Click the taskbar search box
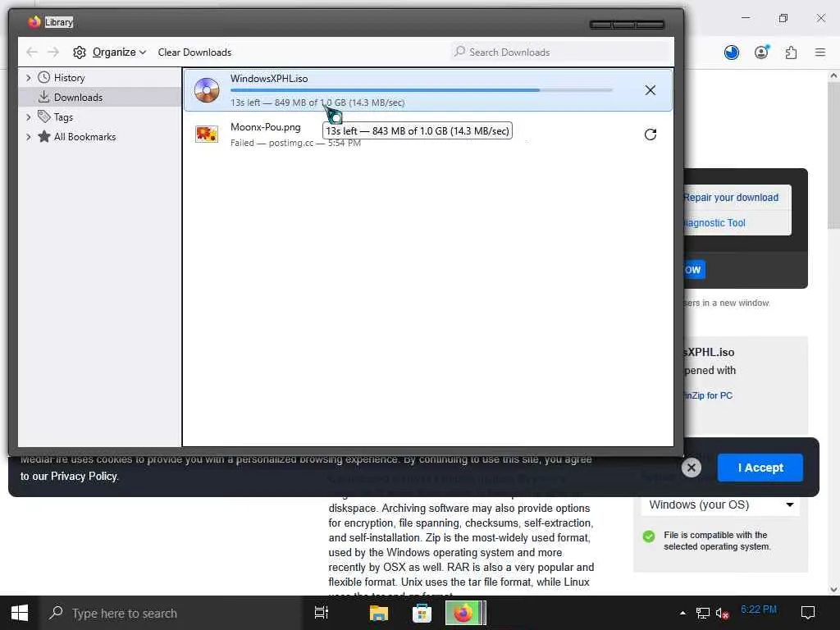This screenshot has width=840, height=630. click(171, 613)
